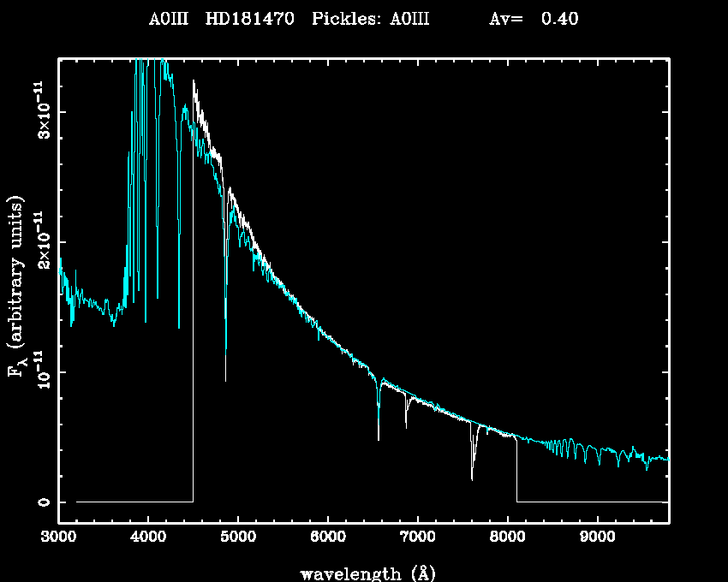The height and width of the screenshot is (582, 728).
Task: Click the 0 tick label on y-axis
Action: (x=43, y=502)
